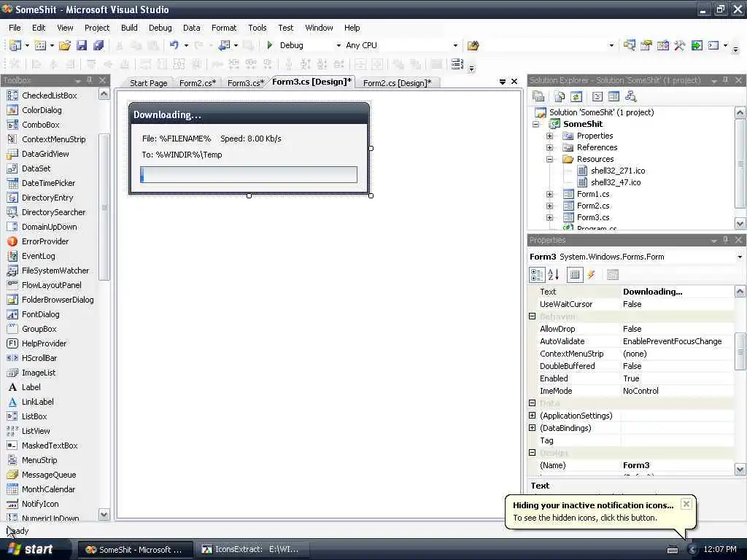This screenshot has height=560, width=747.
Task: Switch to Form3.cs code tab
Action: click(245, 83)
